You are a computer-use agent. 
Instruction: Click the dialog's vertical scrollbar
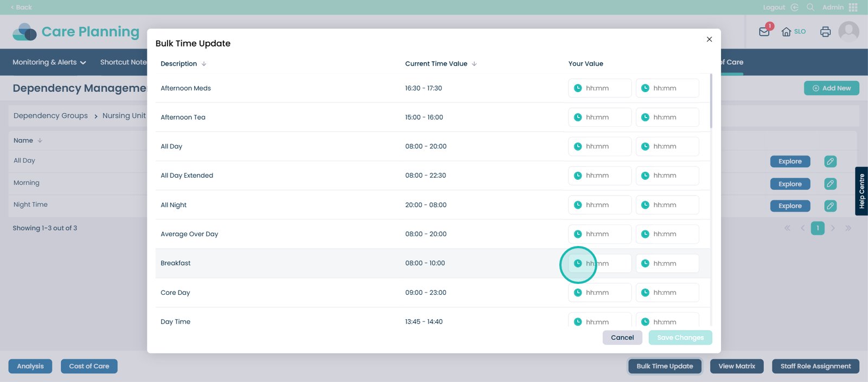click(711, 102)
